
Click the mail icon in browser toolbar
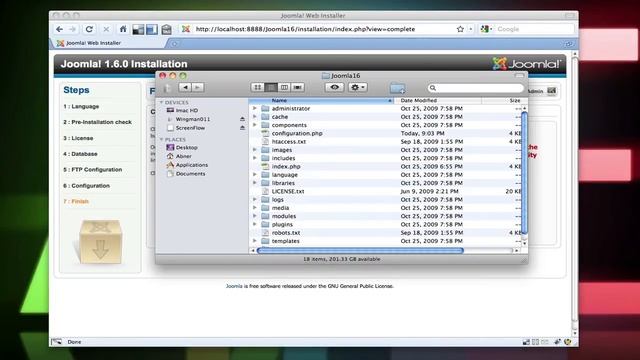[x=166, y=29]
